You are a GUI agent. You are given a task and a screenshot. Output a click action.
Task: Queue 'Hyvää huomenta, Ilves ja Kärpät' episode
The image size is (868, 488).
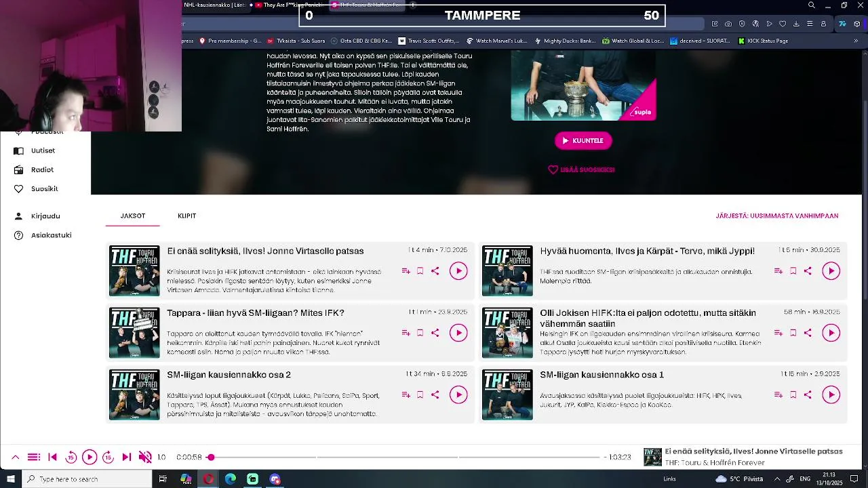pyautogui.click(x=778, y=271)
